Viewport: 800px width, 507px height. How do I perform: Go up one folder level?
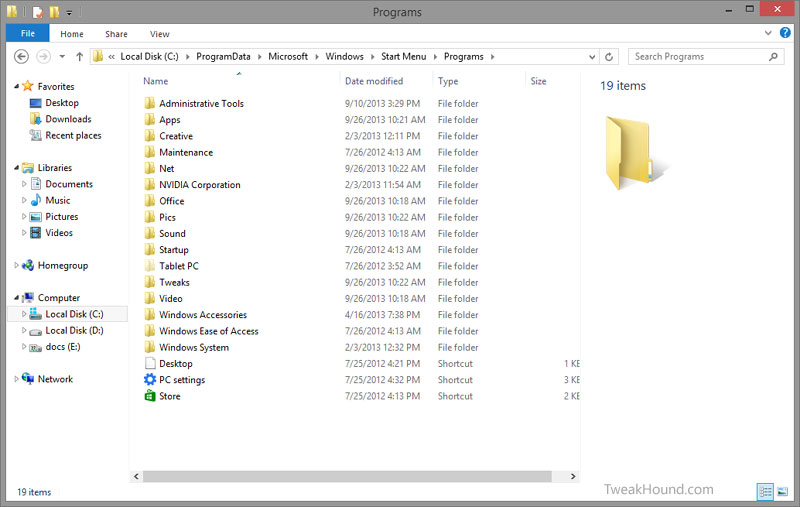[x=79, y=57]
